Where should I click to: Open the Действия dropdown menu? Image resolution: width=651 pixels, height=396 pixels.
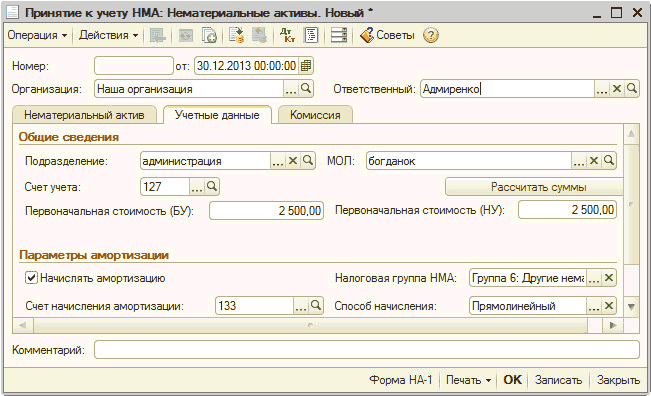click(x=108, y=35)
